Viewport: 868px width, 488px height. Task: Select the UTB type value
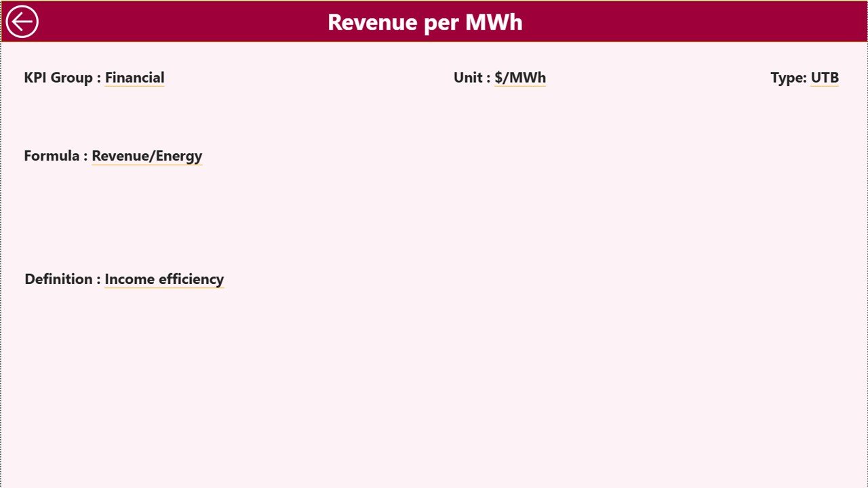(825, 77)
